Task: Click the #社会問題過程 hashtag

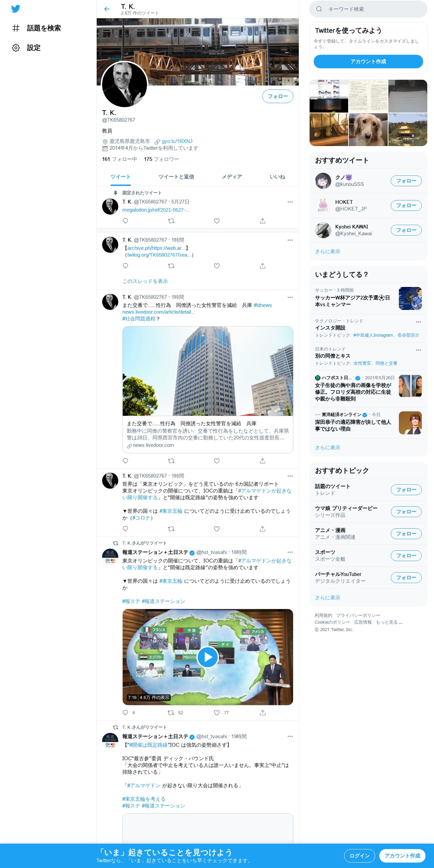Action: 139,319
